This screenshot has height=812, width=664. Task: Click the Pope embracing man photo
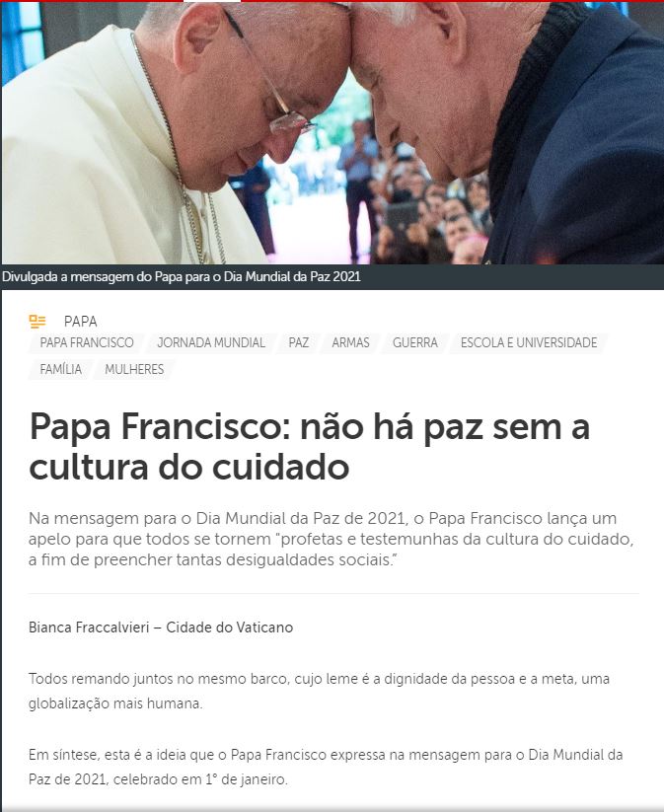click(332, 133)
